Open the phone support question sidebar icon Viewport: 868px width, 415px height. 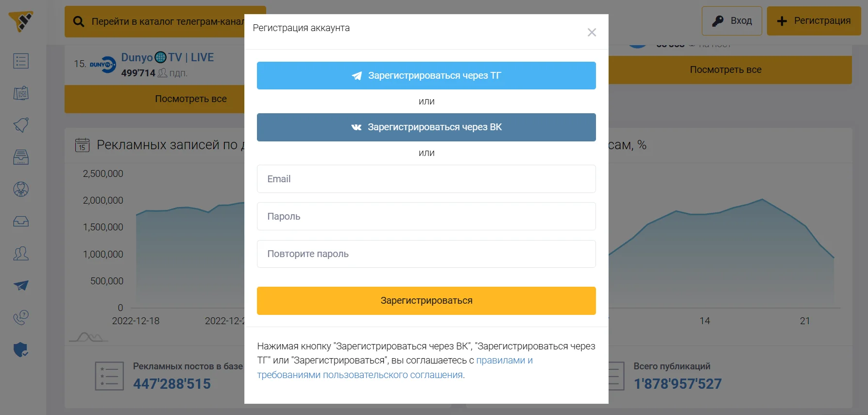point(21,317)
